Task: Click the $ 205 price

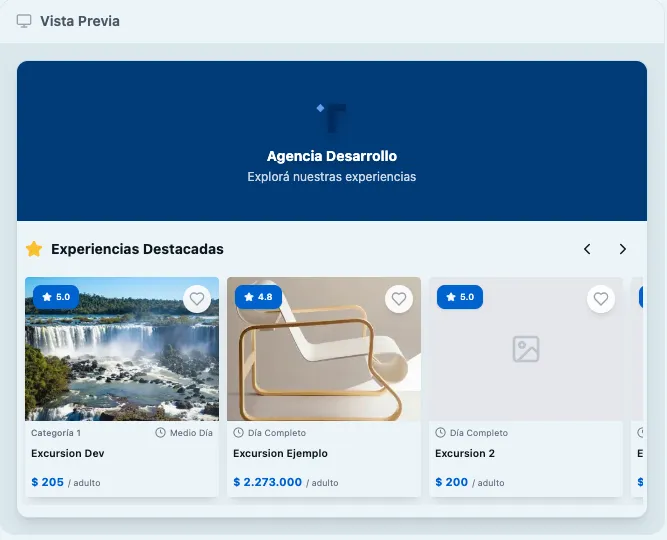Action: pos(48,482)
